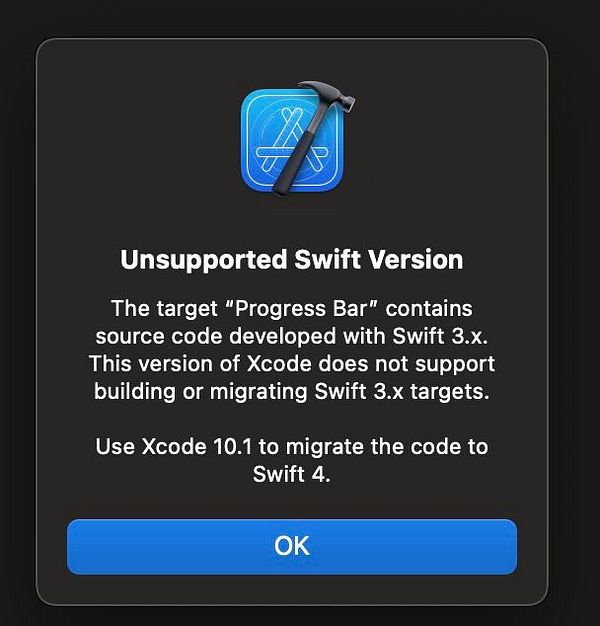Image resolution: width=600 pixels, height=626 pixels.
Task: Click the "source code developed" phrase
Action: click(x=216, y=337)
